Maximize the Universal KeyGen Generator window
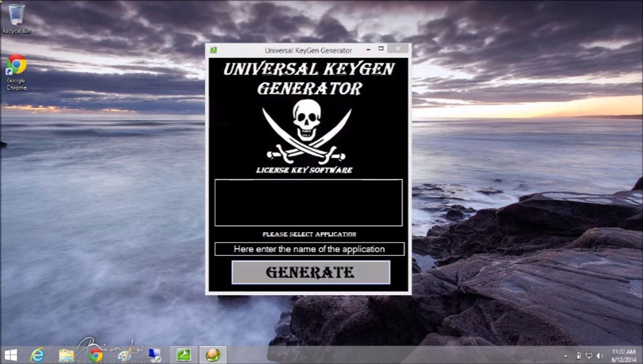Screen dimensions: 643x364 [381, 49]
